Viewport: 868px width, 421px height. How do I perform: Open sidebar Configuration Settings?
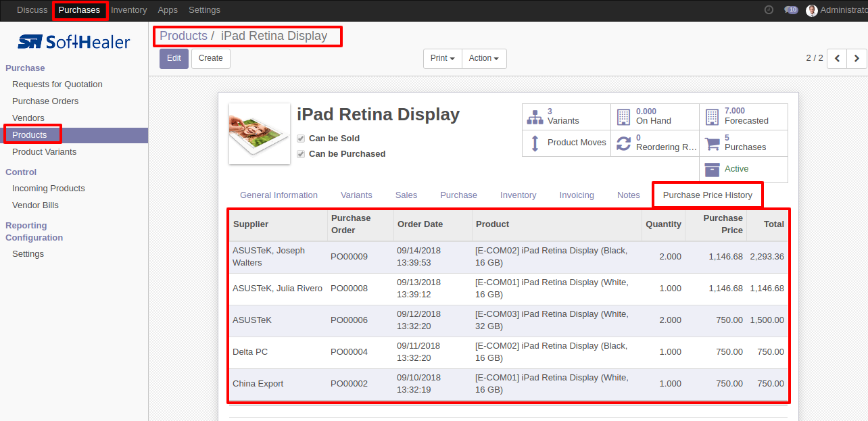click(x=28, y=254)
